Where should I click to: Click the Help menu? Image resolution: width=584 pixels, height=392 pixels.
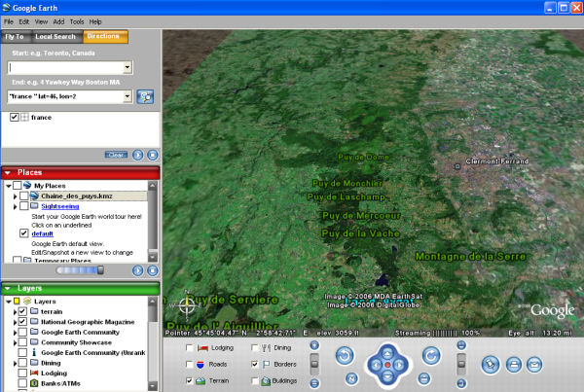[x=95, y=21]
